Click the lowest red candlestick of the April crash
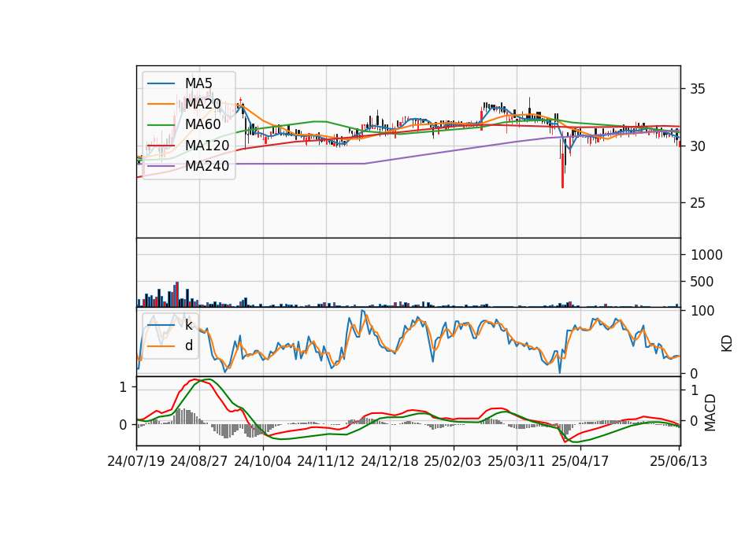 (562, 171)
